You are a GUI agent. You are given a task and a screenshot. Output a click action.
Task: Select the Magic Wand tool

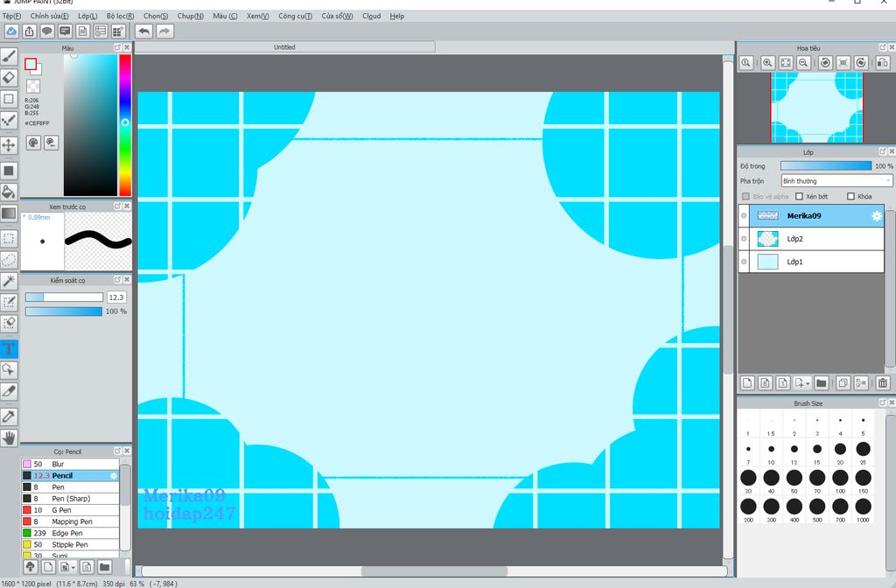(9, 280)
